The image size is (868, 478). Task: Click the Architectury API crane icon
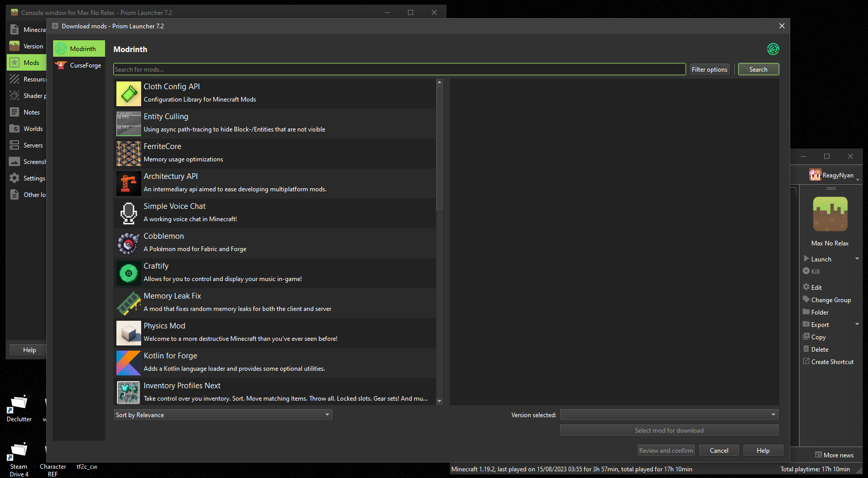coord(129,184)
